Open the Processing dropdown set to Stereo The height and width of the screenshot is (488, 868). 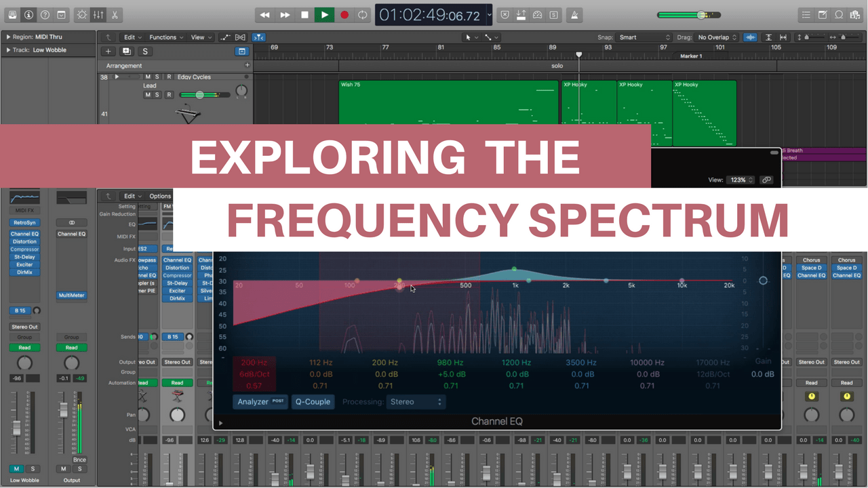tap(416, 401)
